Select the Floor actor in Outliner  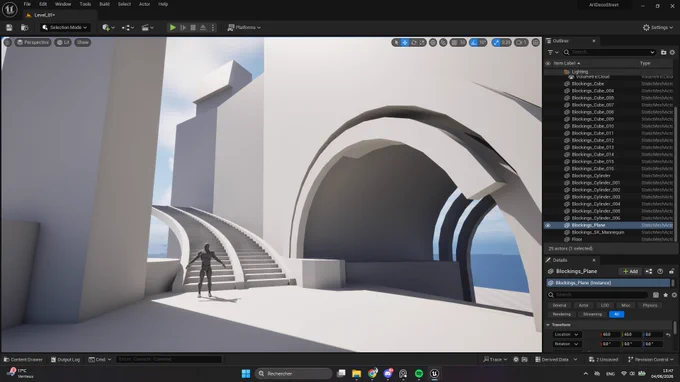(x=577, y=239)
